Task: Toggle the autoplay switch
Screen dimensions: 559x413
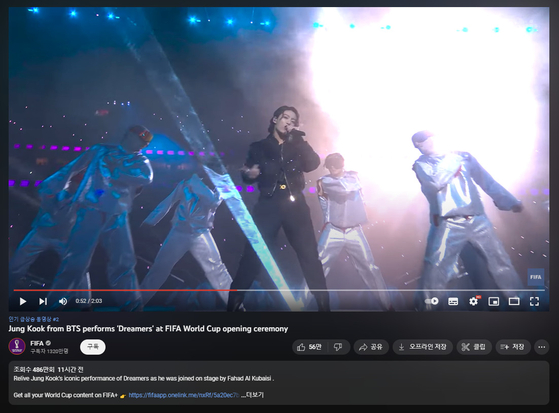Action: tap(432, 301)
